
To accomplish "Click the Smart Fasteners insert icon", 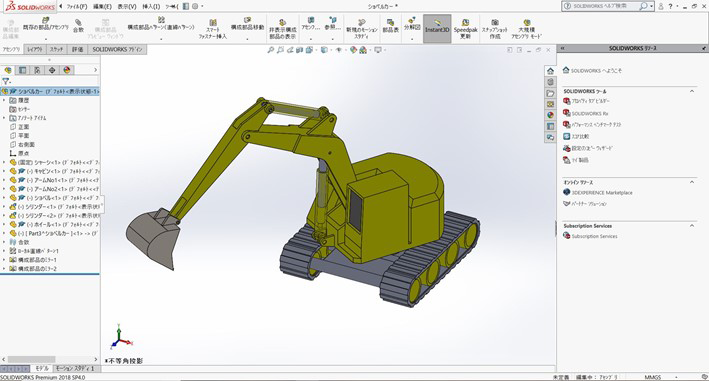I will [x=213, y=29].
